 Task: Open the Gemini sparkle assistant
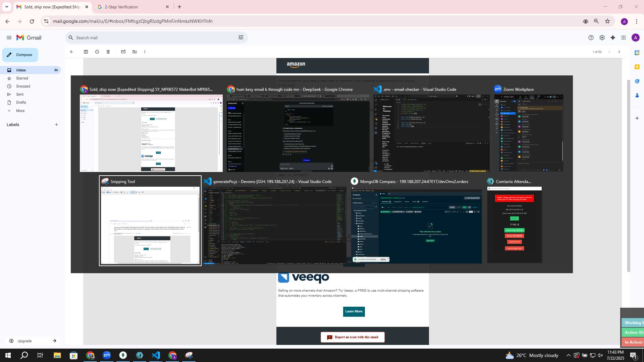613,38
